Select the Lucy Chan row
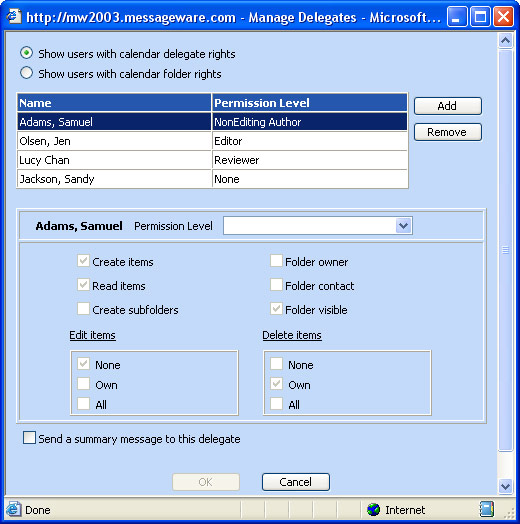Viewport: 520px width, 524px height. tap(213, 160)
